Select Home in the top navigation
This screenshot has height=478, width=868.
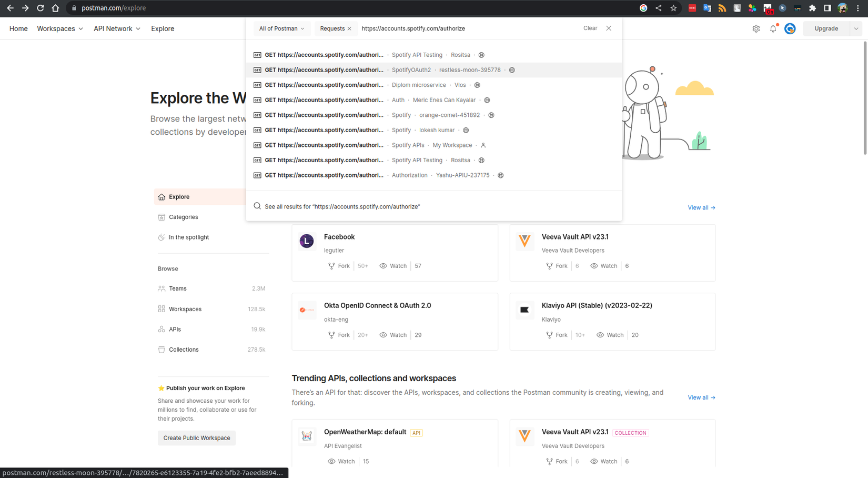(18, 28)
